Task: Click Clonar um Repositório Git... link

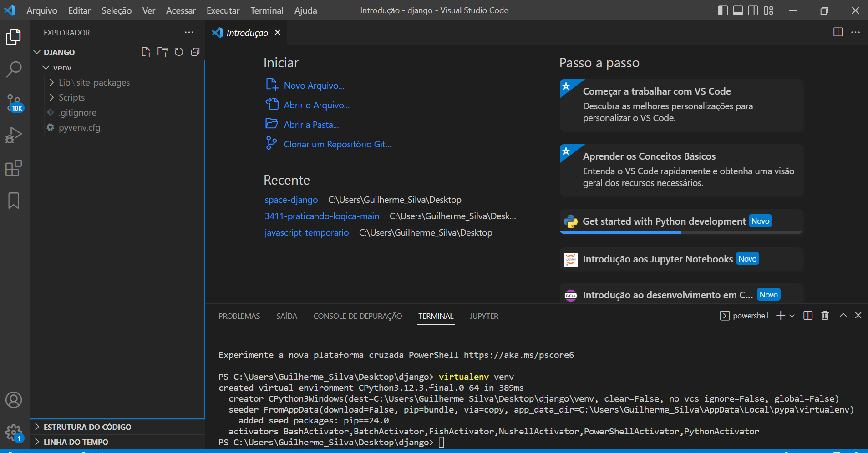Action: tap(337, 144)
